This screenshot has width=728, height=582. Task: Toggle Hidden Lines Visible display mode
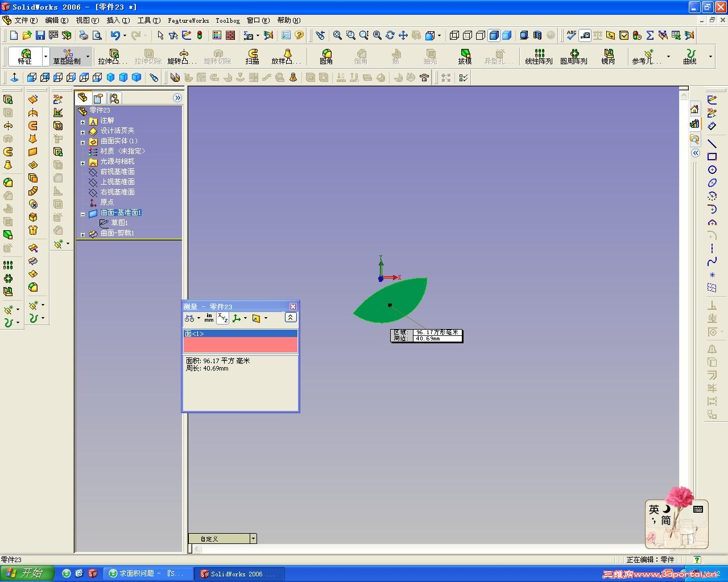point(468,35)
